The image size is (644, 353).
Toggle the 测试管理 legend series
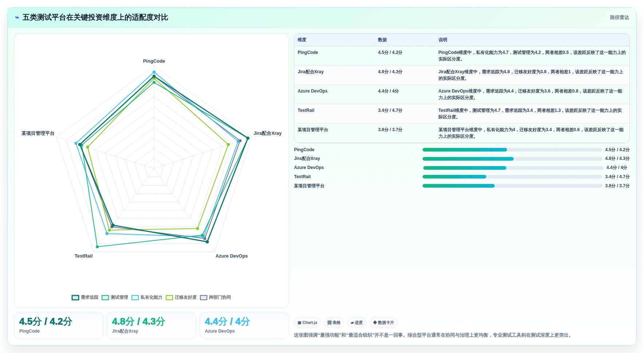115,297
